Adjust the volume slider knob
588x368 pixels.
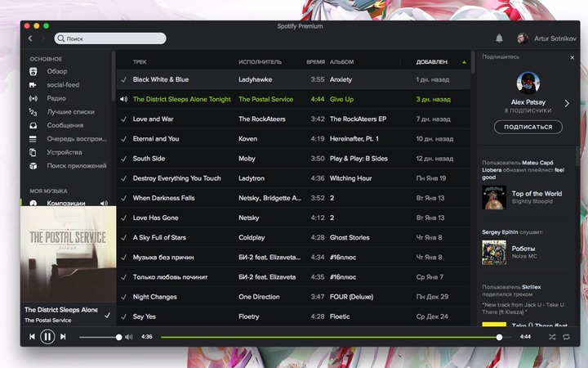point(119,337)
